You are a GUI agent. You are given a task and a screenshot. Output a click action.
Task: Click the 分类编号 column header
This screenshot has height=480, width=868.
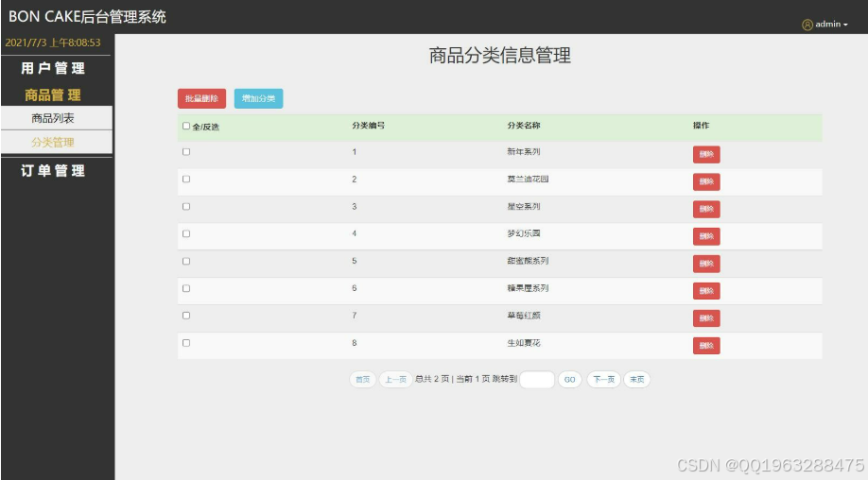(x=368, y=126)
